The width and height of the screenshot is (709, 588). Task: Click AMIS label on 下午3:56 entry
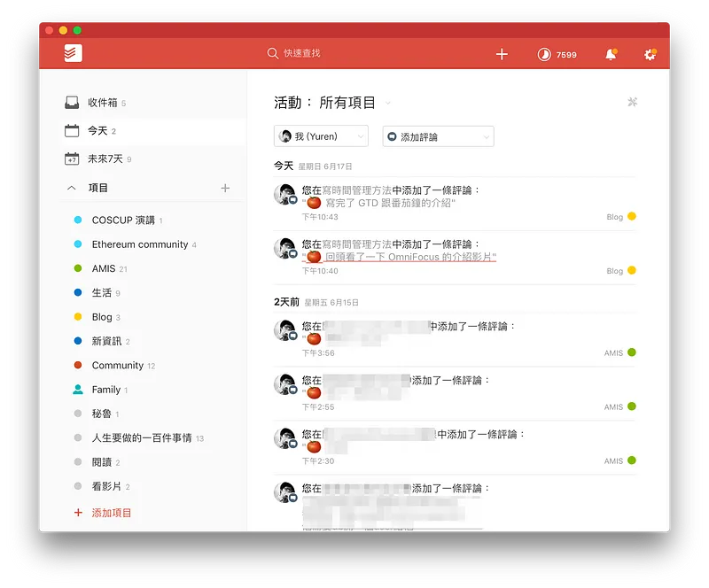click(x=613, y=353)
